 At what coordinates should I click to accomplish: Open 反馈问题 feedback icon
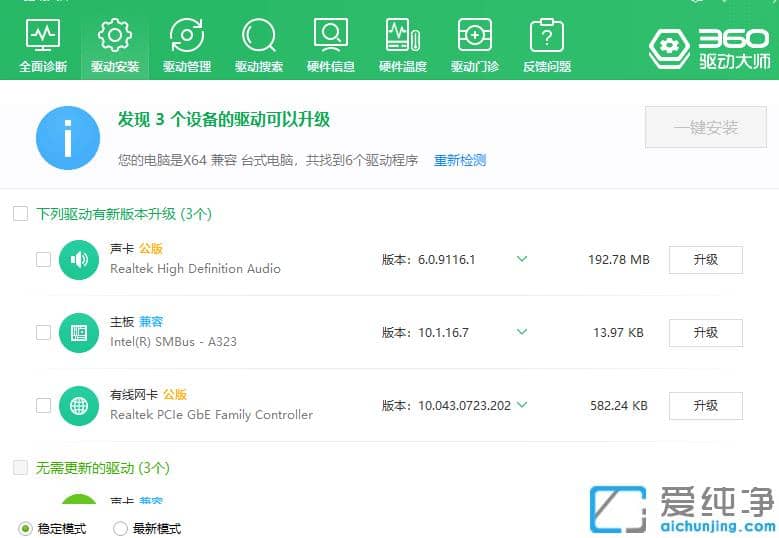[x=547, y=45]
